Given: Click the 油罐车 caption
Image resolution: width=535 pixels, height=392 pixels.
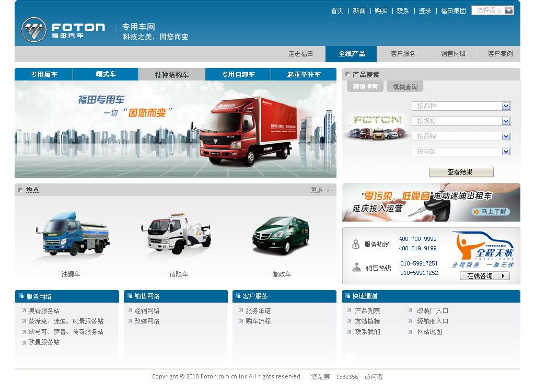Looking at the screenshot, I should [x=71, y=274].
